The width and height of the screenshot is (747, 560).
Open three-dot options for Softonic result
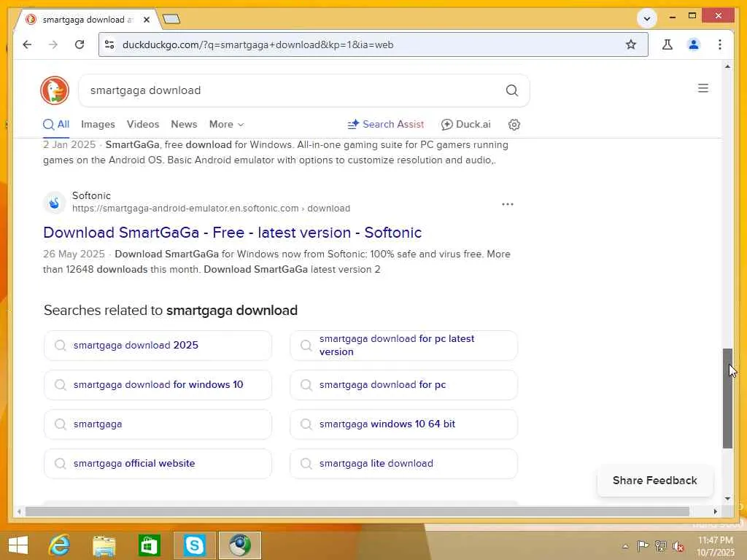[x=508, y=204]
